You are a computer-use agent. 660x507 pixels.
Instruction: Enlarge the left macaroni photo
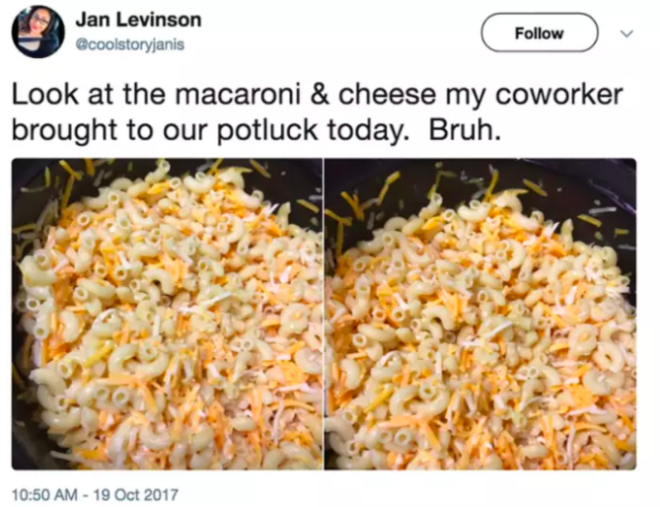pos(167,314)
